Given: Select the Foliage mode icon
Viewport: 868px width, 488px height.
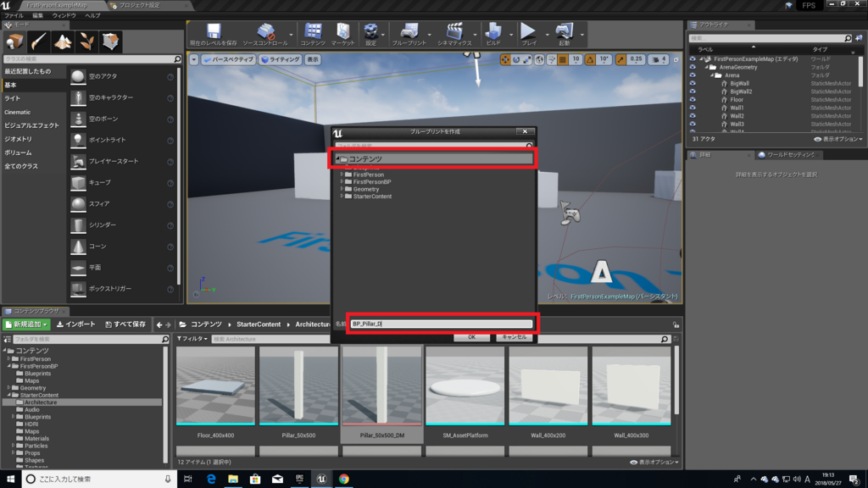Looking at the screenshot, I should (86, 42).
